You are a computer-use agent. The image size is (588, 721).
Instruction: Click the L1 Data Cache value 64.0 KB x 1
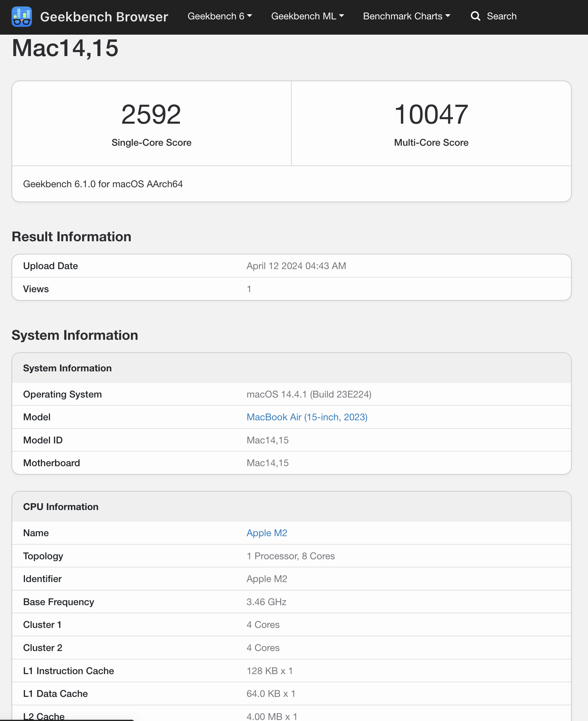pos(271,693)
